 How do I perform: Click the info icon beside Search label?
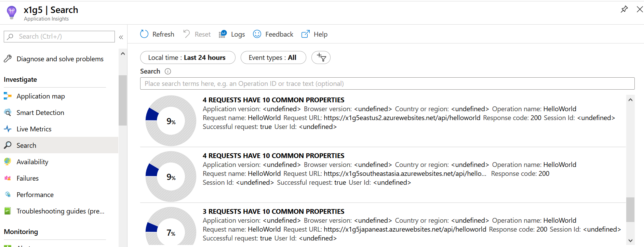[168, 71]
